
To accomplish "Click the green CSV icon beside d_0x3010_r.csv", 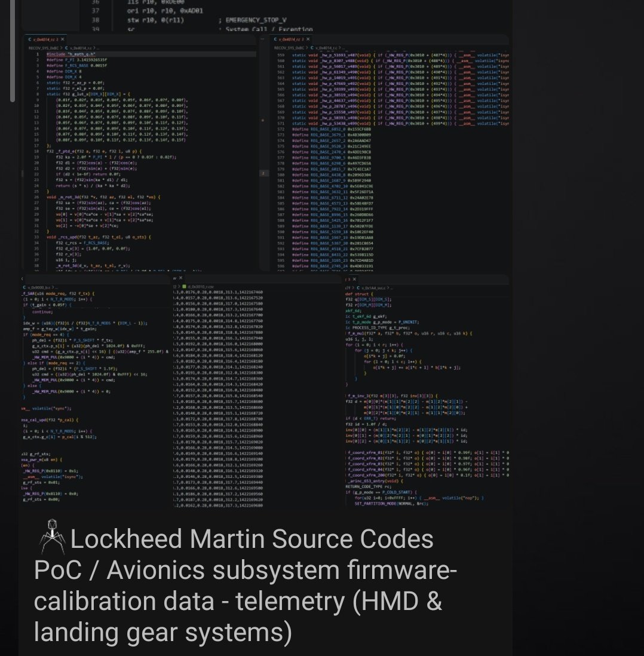I will pyautogui.click(x=184, y=287).
